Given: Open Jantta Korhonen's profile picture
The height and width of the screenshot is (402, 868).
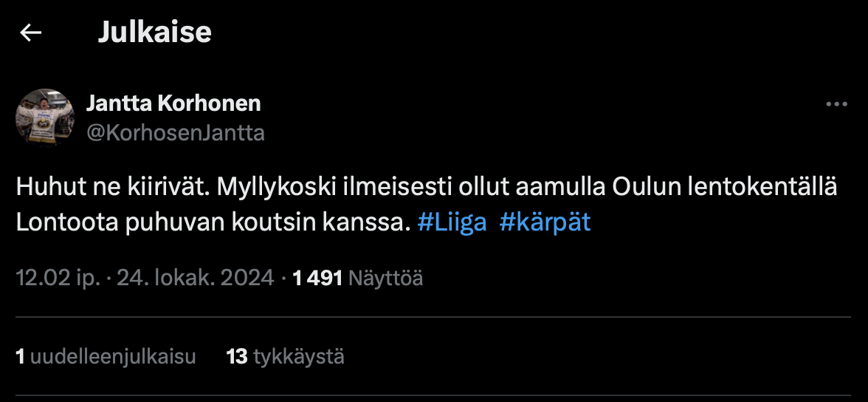Looking at the screenshot, I should point(45,117).
